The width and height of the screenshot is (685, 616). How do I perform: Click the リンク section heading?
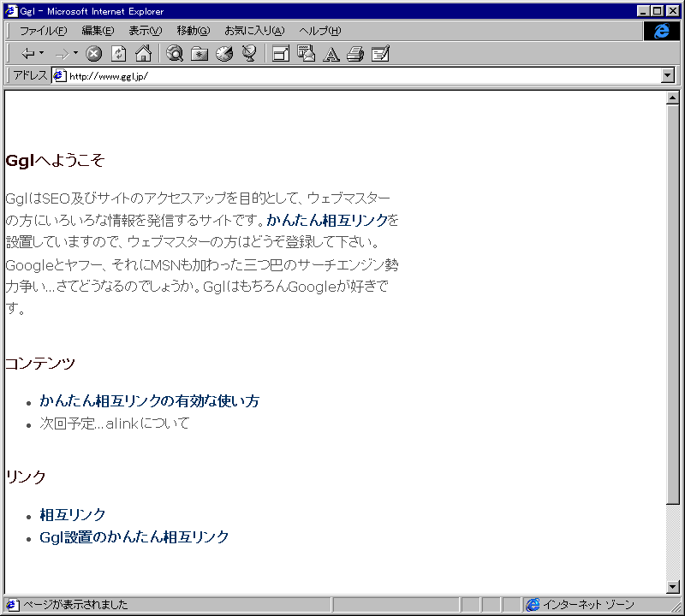click(x=26, y=477)
